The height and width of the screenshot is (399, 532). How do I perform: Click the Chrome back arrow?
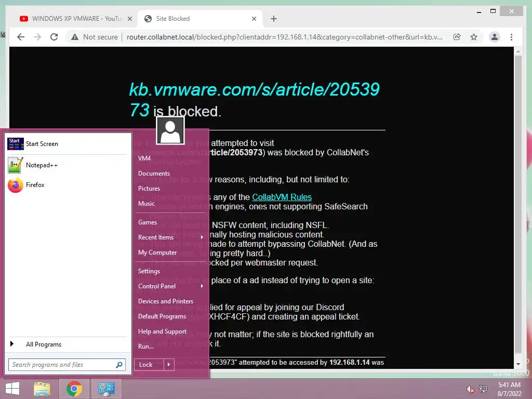click(x=21, y=37)
